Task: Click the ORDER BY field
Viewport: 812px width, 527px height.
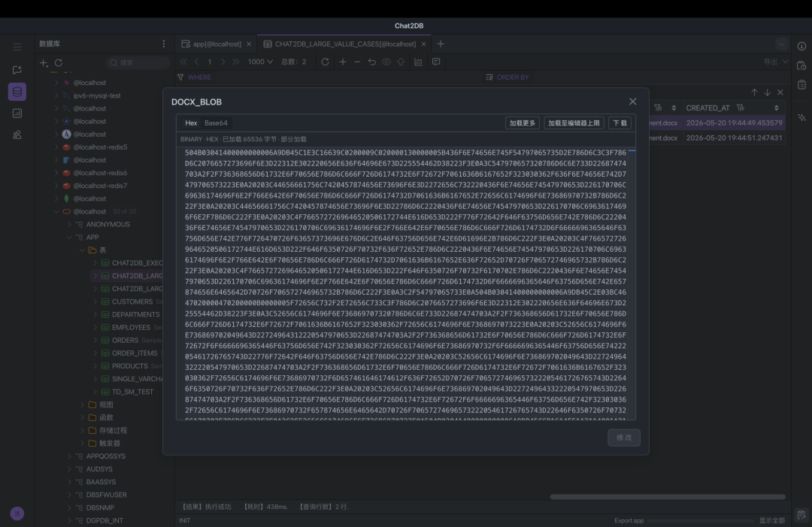Action: [637, 77]
